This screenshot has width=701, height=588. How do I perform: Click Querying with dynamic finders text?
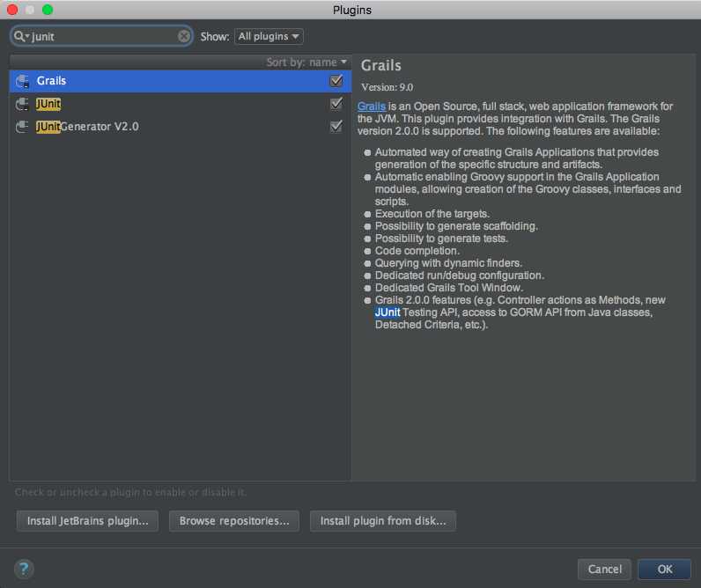[448, 263]
